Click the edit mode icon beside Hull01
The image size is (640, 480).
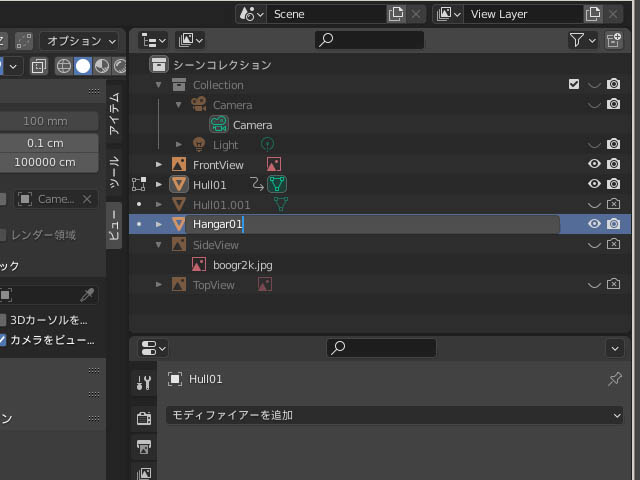139,184
